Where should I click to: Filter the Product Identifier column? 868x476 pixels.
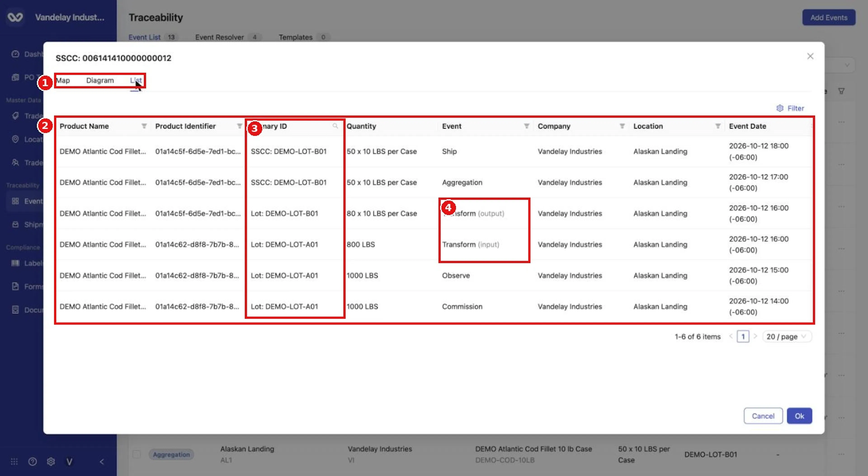pos(239,126)
